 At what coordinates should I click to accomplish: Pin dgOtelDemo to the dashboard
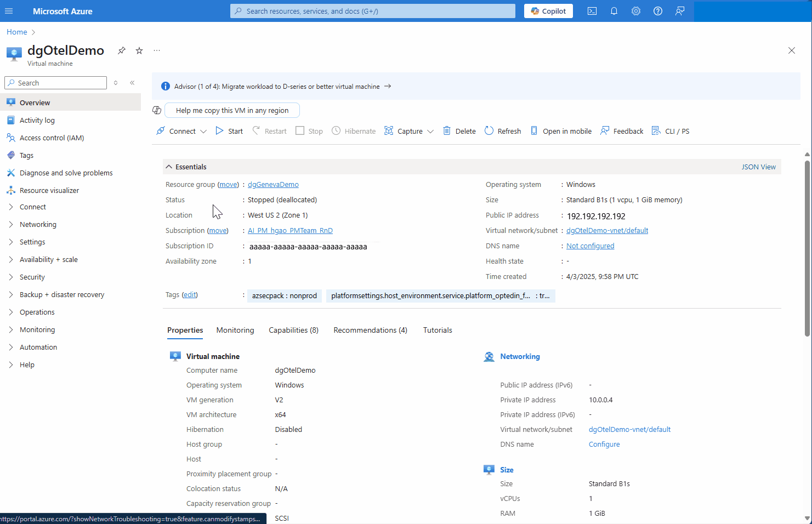click(x=122, y=50)
